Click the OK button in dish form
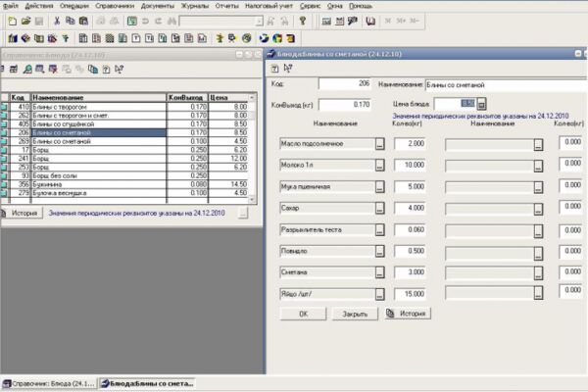588x392 pixels. (304, 314)
